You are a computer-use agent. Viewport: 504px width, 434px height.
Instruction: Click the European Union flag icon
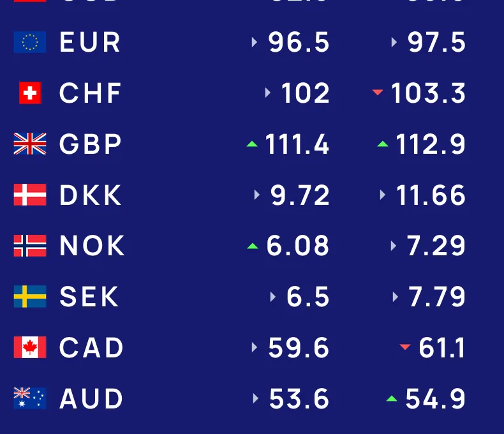pyautogui.click(x=30, y=42)
